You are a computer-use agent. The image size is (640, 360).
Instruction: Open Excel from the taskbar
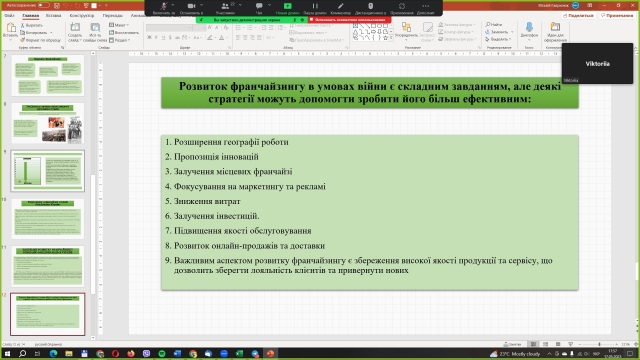coord(239,353)
